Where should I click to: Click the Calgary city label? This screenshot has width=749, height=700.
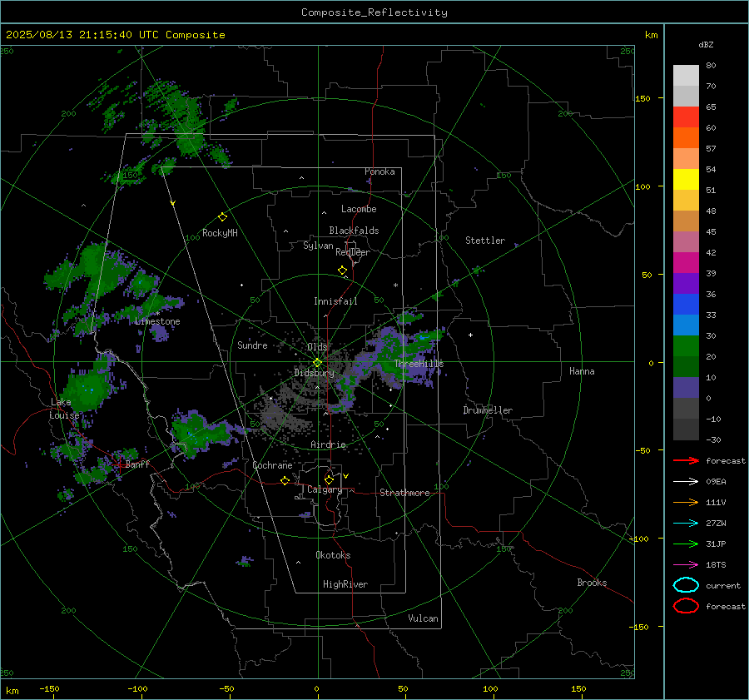[x=325, y=489]
